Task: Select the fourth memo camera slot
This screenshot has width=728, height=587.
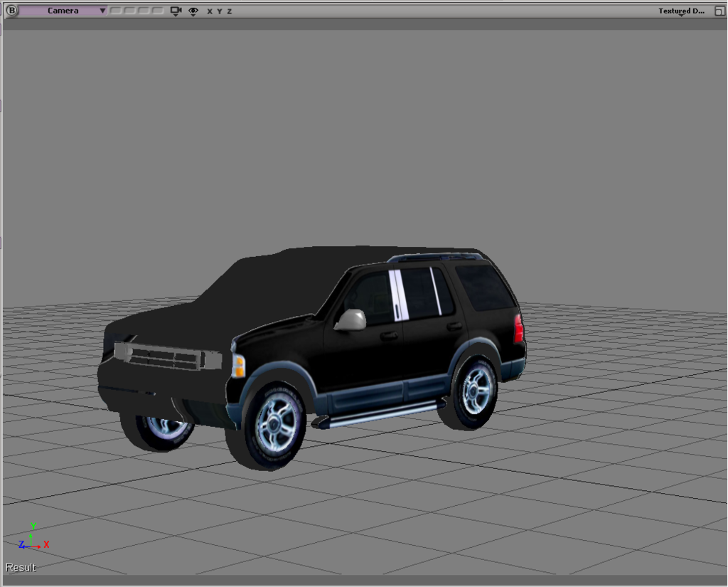Action: coord(158,11)
